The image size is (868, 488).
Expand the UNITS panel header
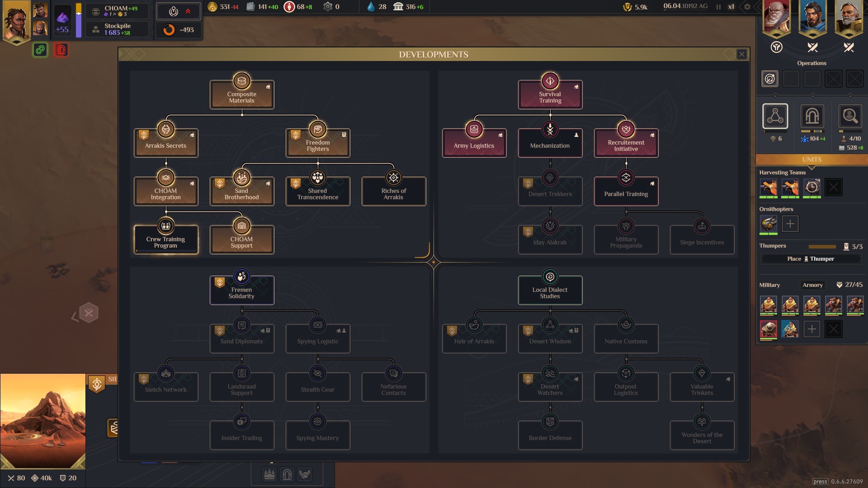[811, 160]
